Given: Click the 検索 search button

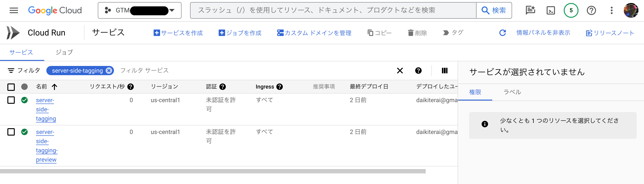Looking at the screenshot, I should [x=494, y=11].
